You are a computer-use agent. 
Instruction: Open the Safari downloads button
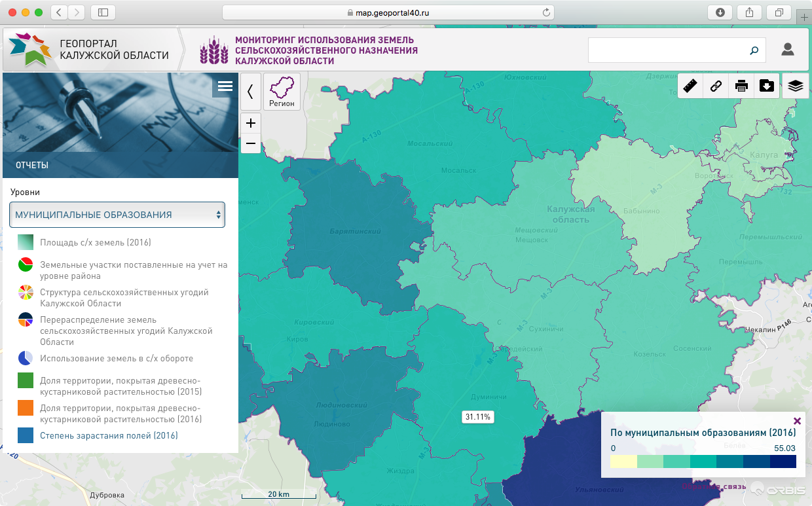(x=720, y=12)
